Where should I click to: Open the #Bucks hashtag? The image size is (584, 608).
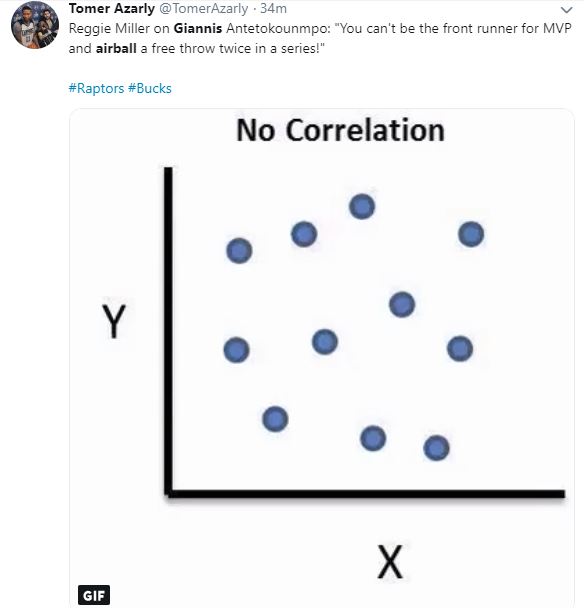tap(150, 88)
